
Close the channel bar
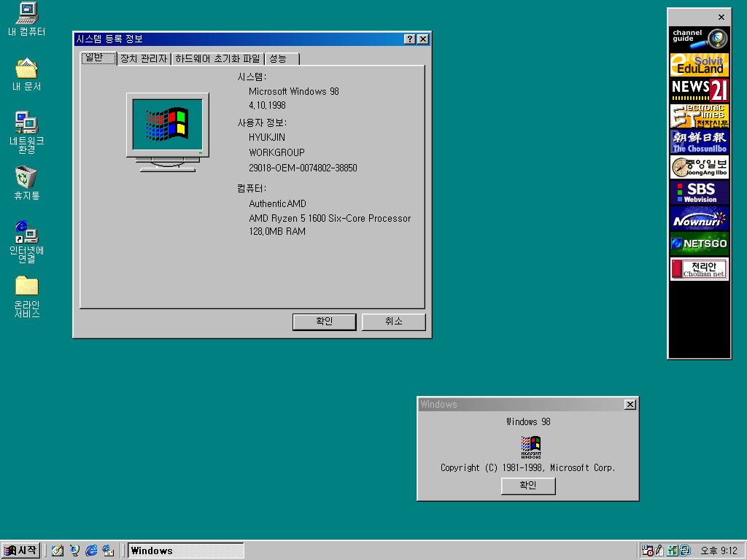click(721, 17)
